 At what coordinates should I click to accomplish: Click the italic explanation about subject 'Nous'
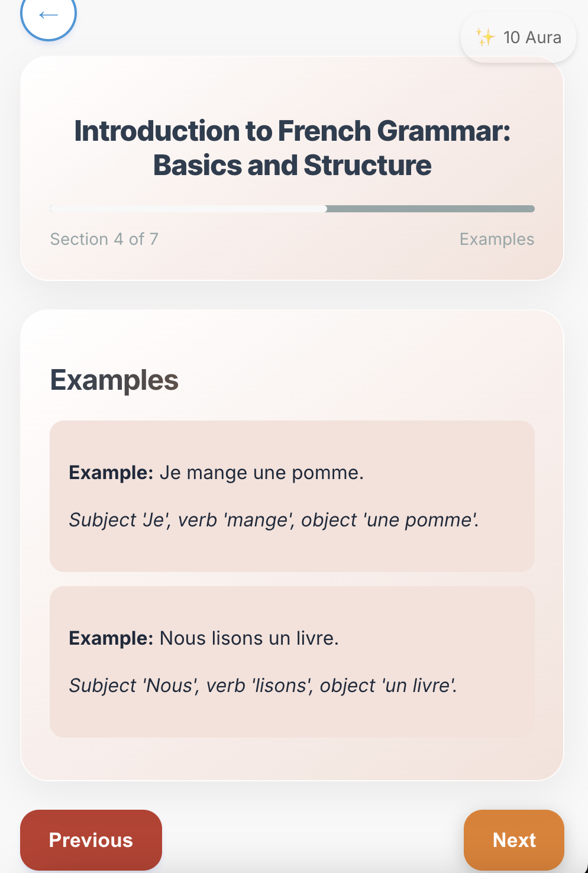[x=263, y=686]
